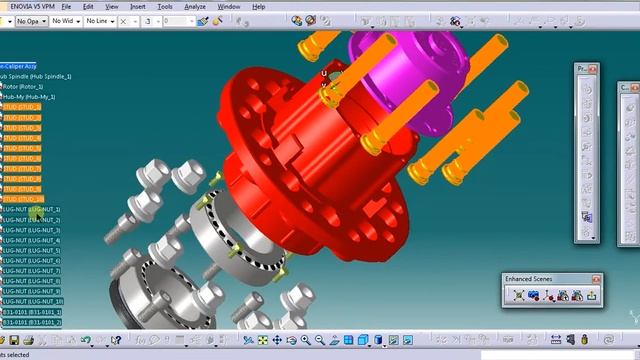Select the Rotate view tool

(291, 340)
